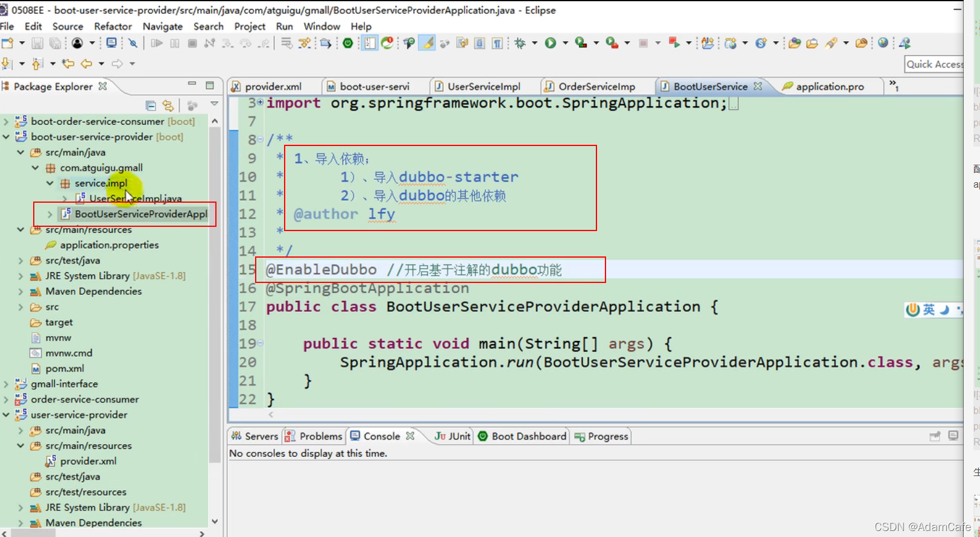Minimize the Package Explorer view

coord(192,84)
